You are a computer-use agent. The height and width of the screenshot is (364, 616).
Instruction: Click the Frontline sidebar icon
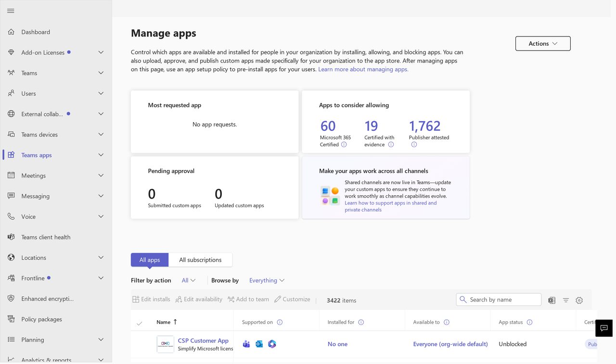pyautogui.click(x=11, y=278)
